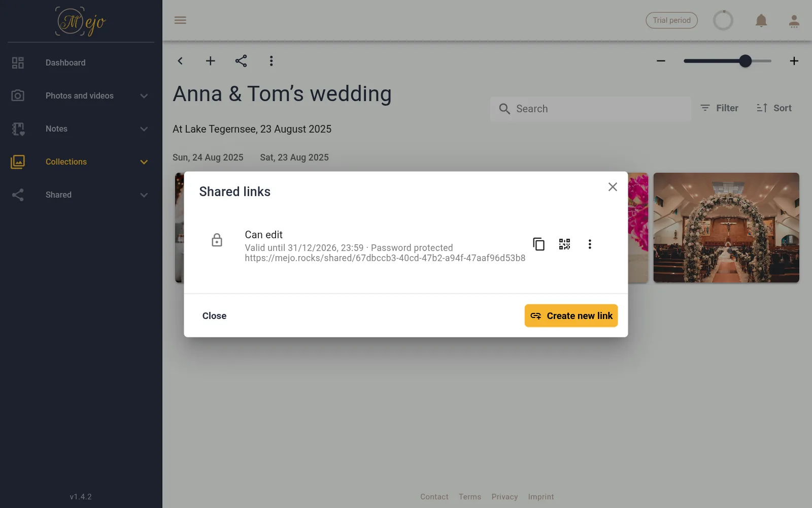This screenshot has height=508, width=812.
Task: Open the Filter options
Action: [x=719, y=108]
